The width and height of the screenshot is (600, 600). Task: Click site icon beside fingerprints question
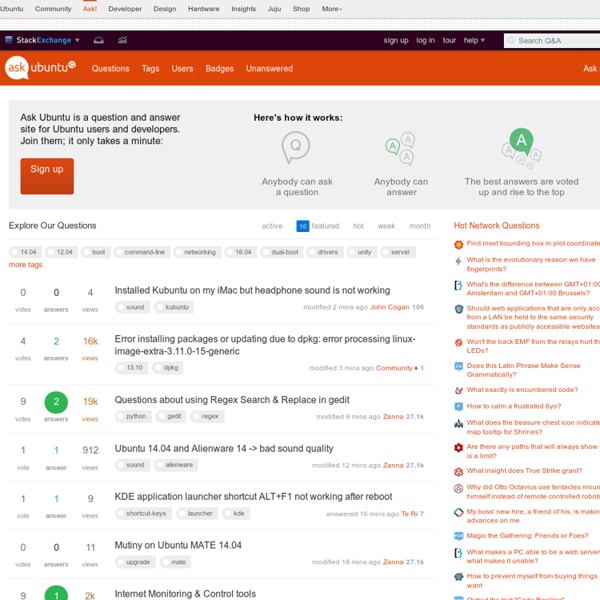click(x=458, y=261)
